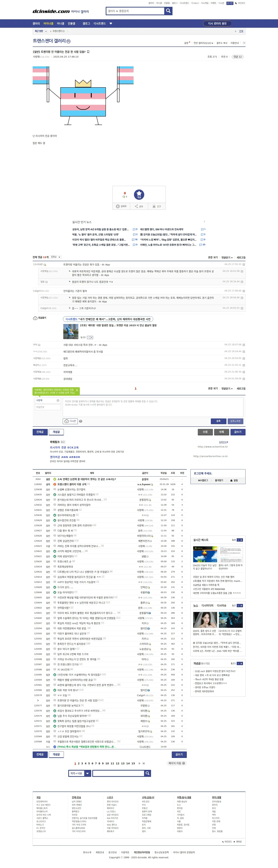Image resolution: width=278 pixels, height=868 pixels.
Task: Open the 러시아어 전문 ECK교육 ad link
Action: [64, 448]
